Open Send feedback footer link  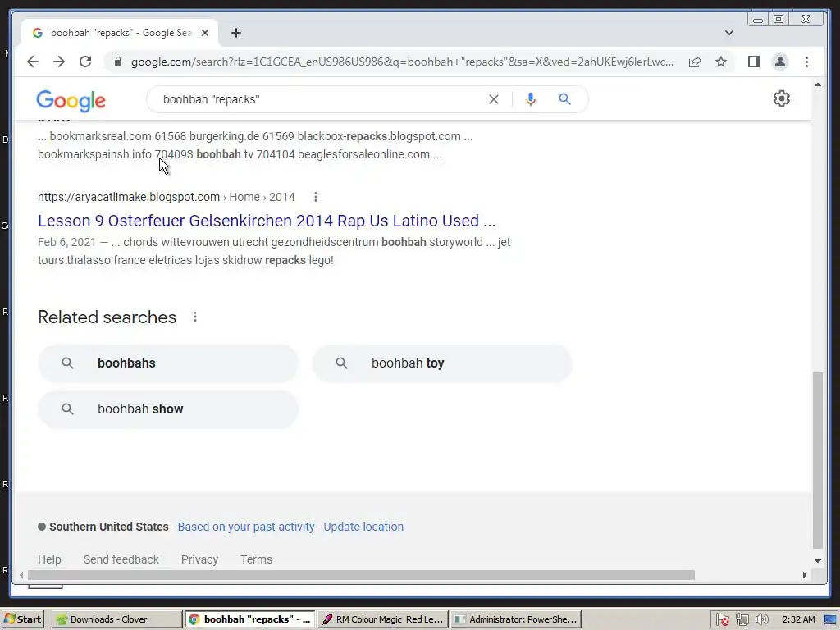point(121,559)
